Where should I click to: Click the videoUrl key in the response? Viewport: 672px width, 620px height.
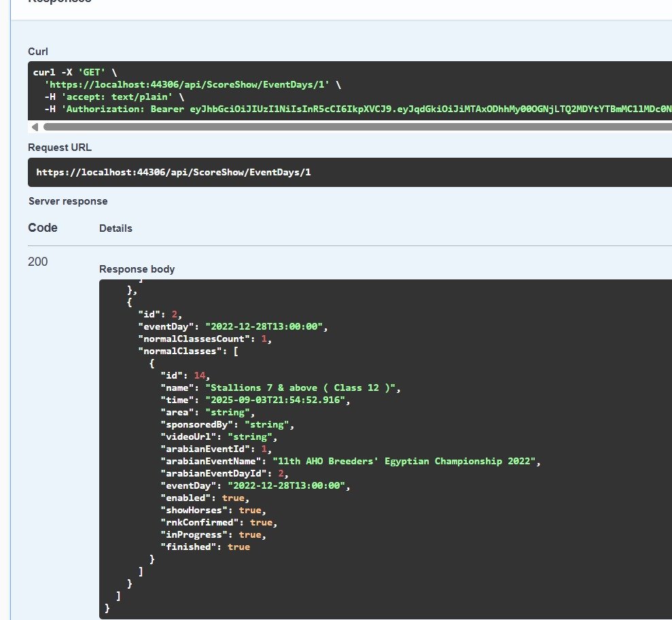click(190, 436)
